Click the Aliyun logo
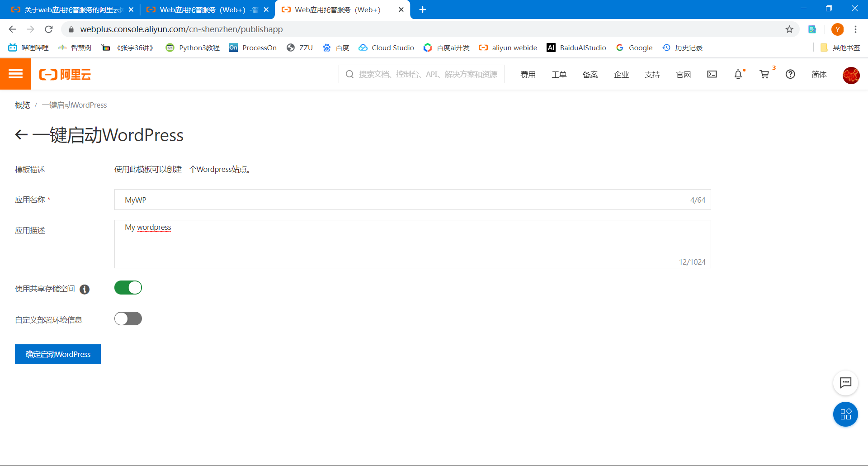868x466 pixels. 65,74
